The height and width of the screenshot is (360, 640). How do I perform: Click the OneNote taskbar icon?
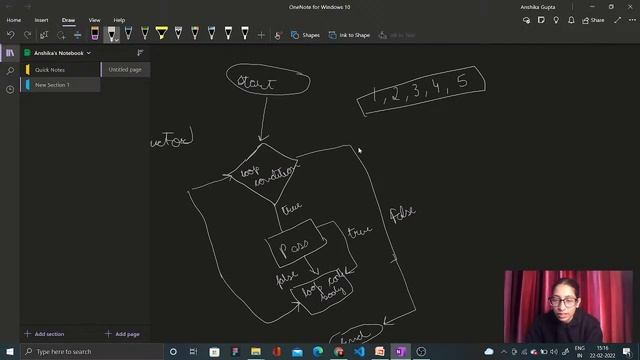400,351
